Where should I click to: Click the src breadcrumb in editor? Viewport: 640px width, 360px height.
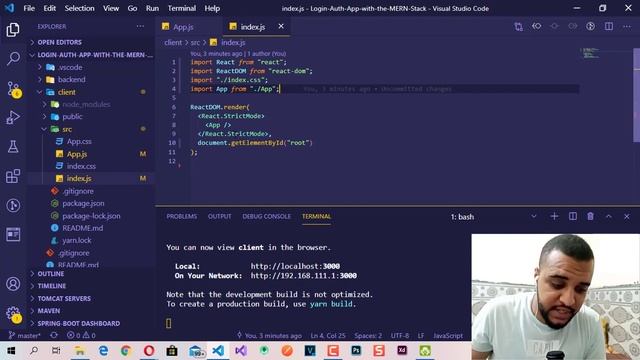(195, 42)
